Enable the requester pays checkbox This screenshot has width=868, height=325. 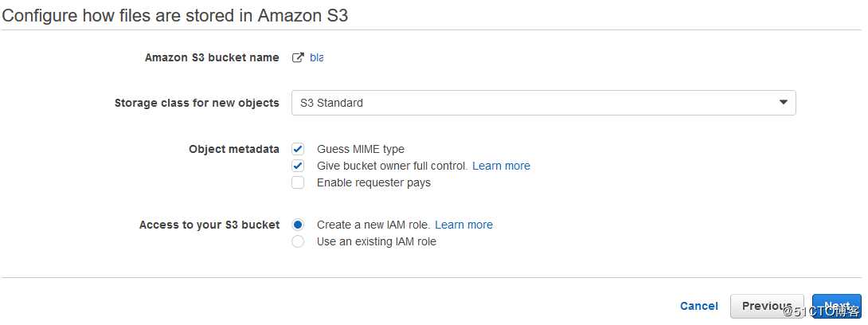298,182
